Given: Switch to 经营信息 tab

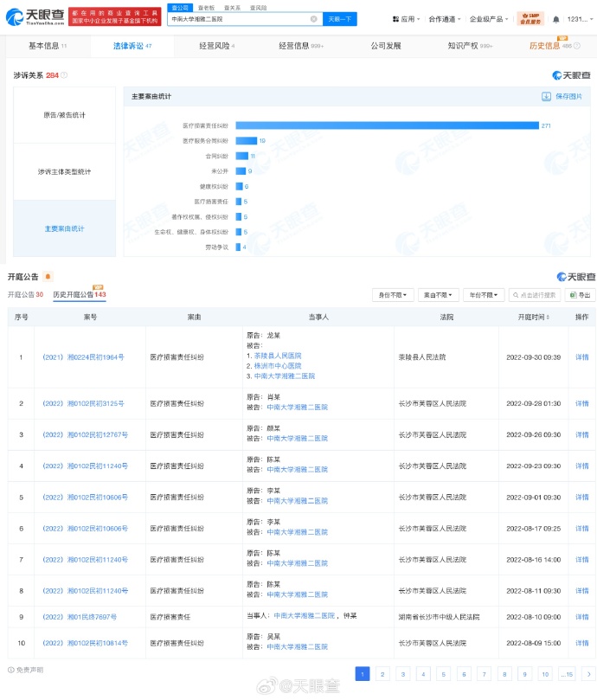Looking at the screenshot, I should click(x=301, y=46).
